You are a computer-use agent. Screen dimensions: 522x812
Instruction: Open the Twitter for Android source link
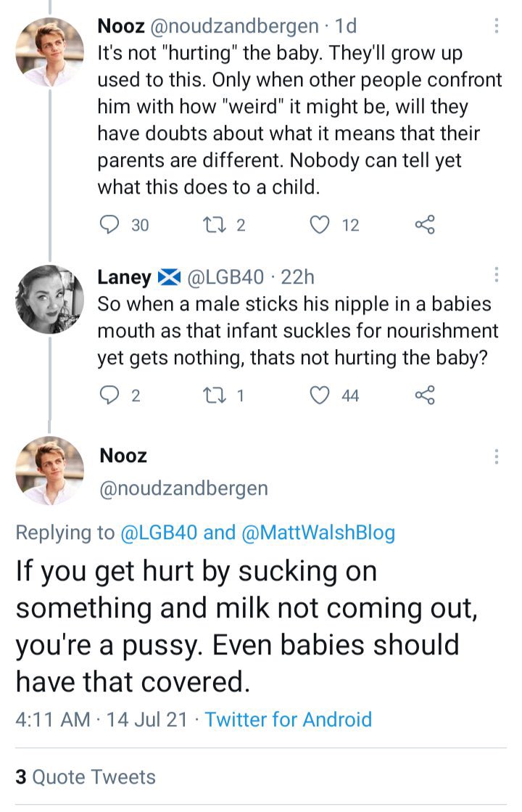(288, 719)
